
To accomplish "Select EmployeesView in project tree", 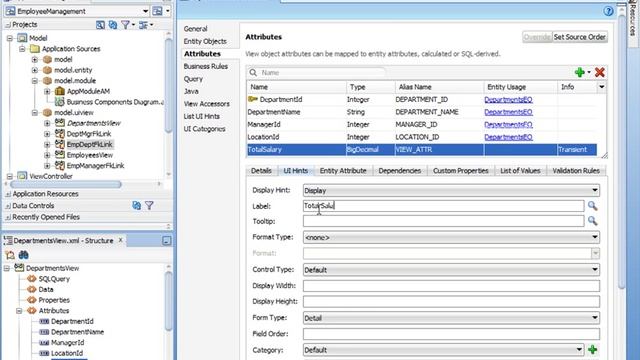I will click(90, 155).
